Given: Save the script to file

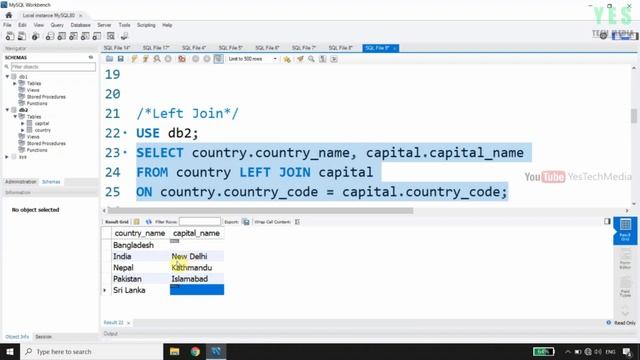Looking at the screenshot, I should 121,59.
